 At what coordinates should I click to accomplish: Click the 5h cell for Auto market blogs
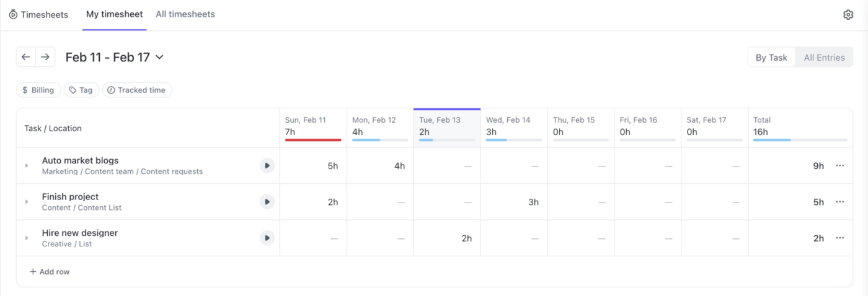[x=313, y=166]
